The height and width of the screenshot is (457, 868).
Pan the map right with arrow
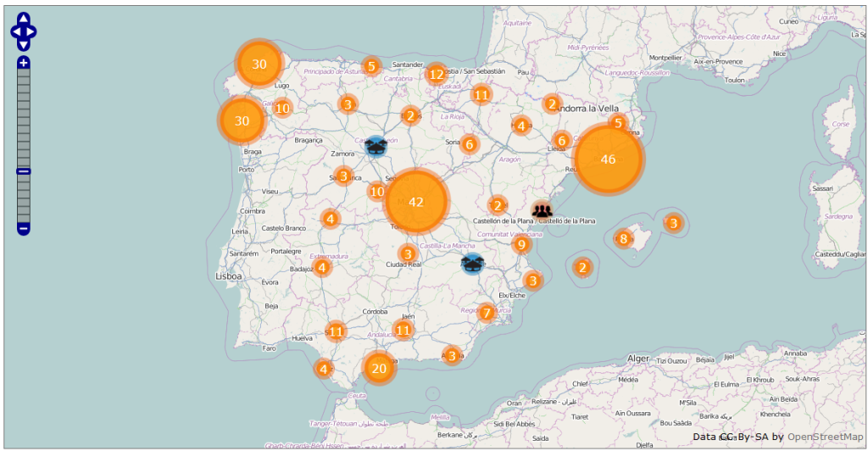pyautogui.click(x=31, y=31)
